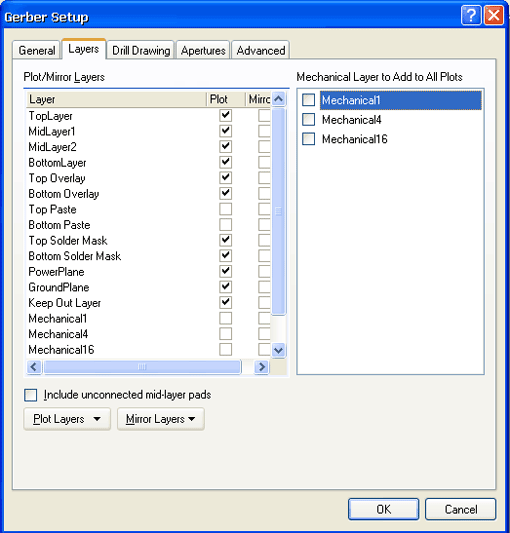This screenshot has width=510, height=533.
Task: Open the Apertures tab
Action: pyautogui.click(x=203, y=50)
